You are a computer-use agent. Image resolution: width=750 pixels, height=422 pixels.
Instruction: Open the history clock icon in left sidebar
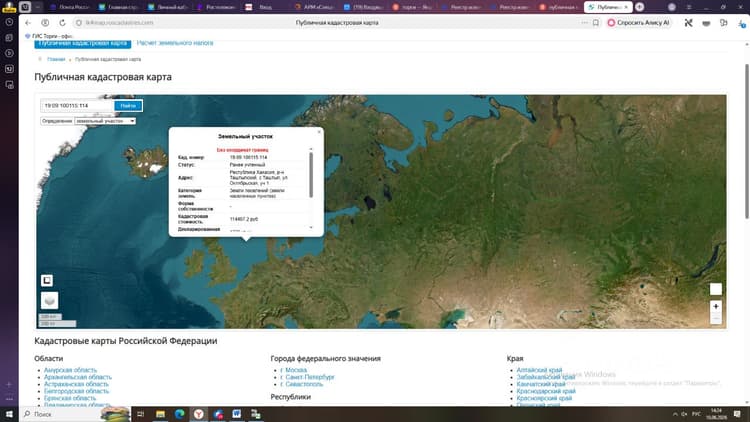tap(9, 22)
